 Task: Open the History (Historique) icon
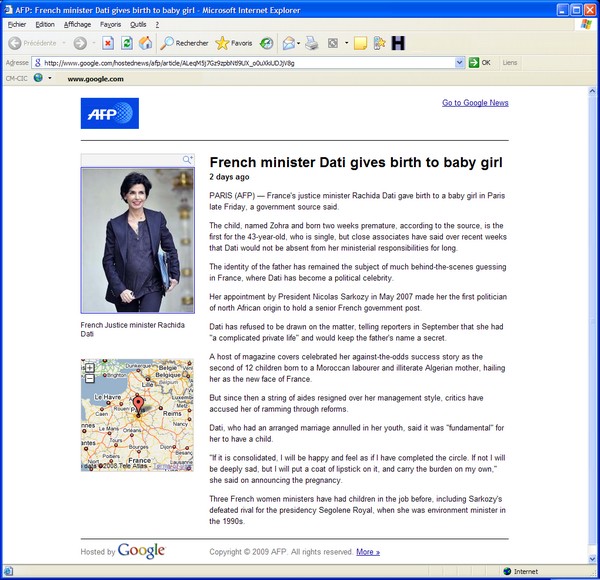266,43
